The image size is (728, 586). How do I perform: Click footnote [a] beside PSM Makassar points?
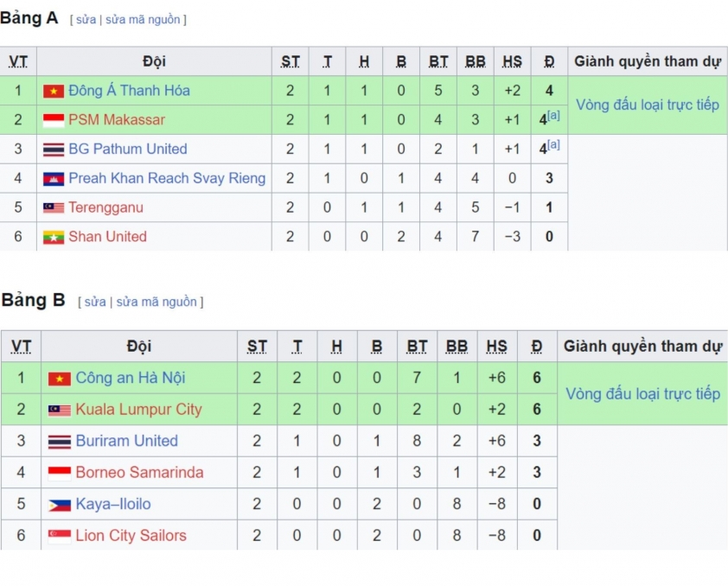coord(553,116)
